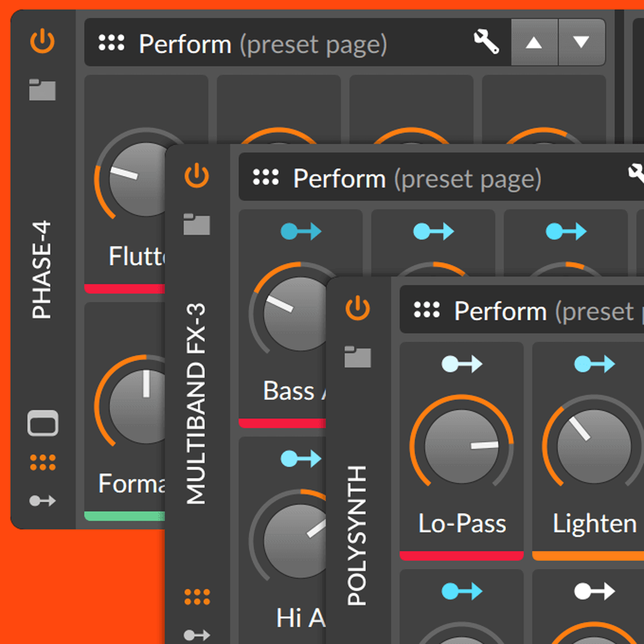644x644 pixels.
Task: Click the Hi knob in Multiband FX-3
Action: coord(294,541)
